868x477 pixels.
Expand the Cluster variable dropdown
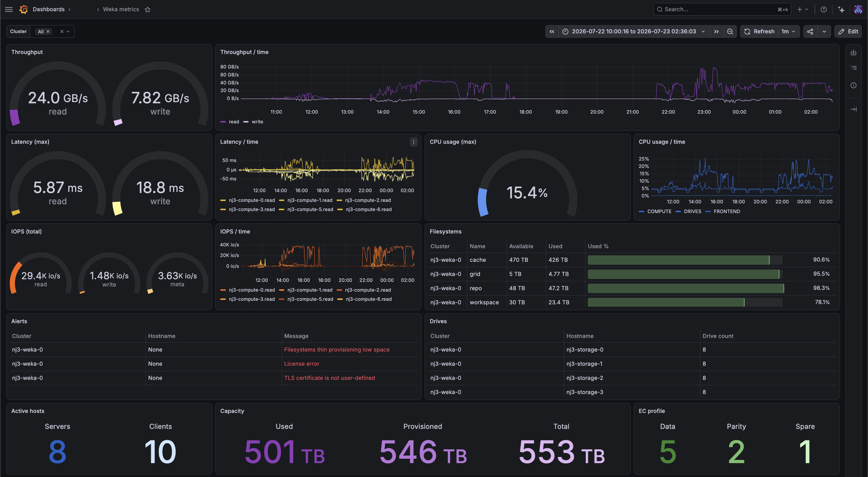tap(68, 31)
